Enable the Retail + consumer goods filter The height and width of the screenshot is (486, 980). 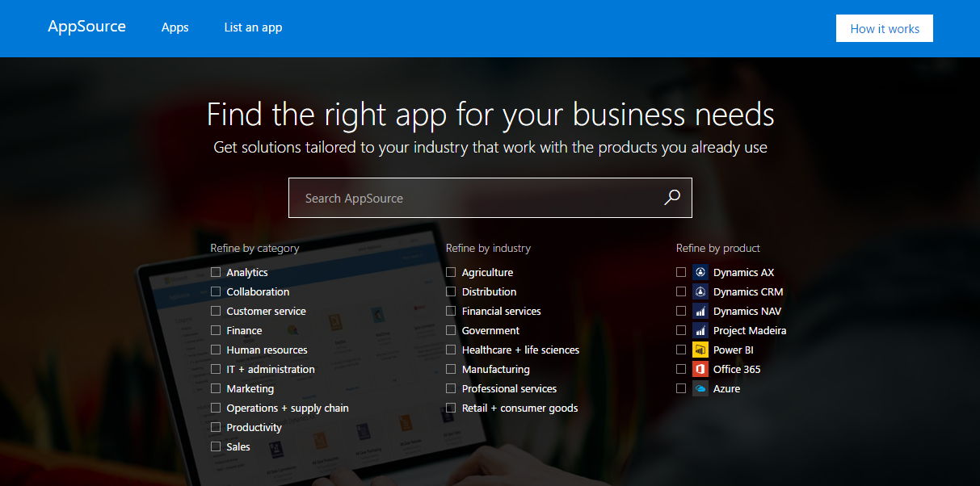451,408
